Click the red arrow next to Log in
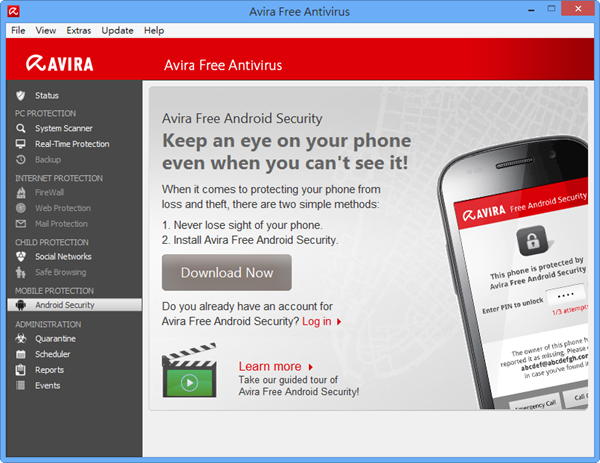600x463 pixels. (339, 322)
